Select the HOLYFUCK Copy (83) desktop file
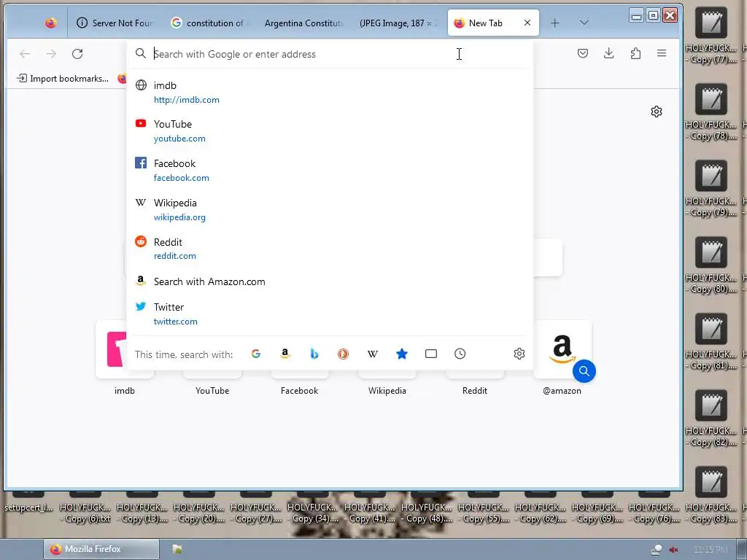The height and width of the screenshot is (560, 747). pyautogui.click(x=711, y=495)
